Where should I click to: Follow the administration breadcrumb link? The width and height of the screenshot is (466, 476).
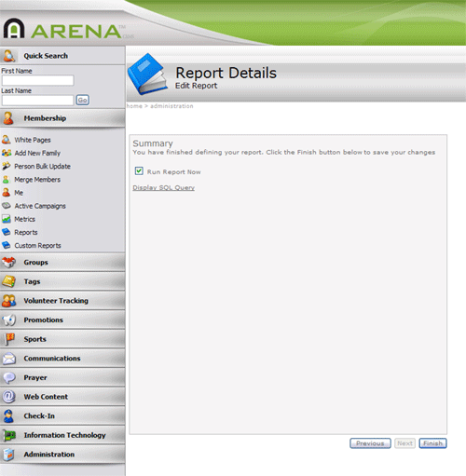tap(171, 106)
